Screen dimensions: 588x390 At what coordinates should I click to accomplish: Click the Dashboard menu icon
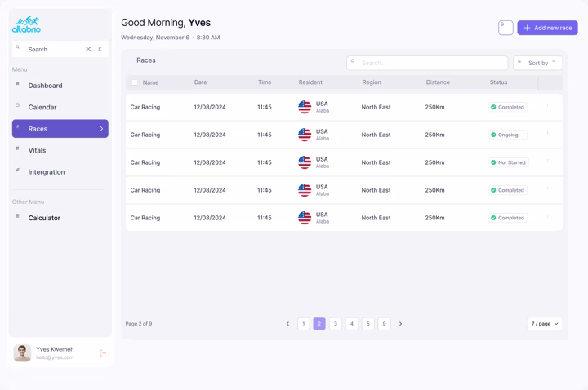point(17,83)
